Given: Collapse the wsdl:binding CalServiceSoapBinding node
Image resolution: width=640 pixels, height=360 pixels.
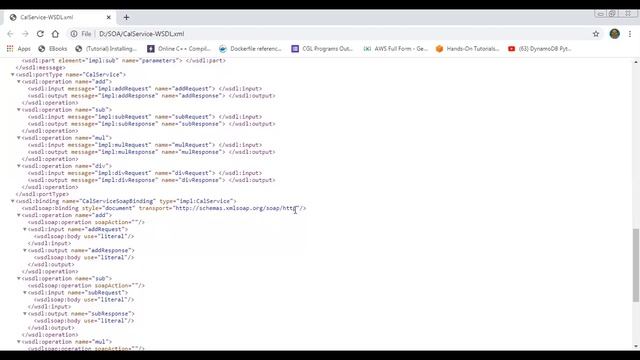Looking at the screenshot, I should (x=13, y=201).
